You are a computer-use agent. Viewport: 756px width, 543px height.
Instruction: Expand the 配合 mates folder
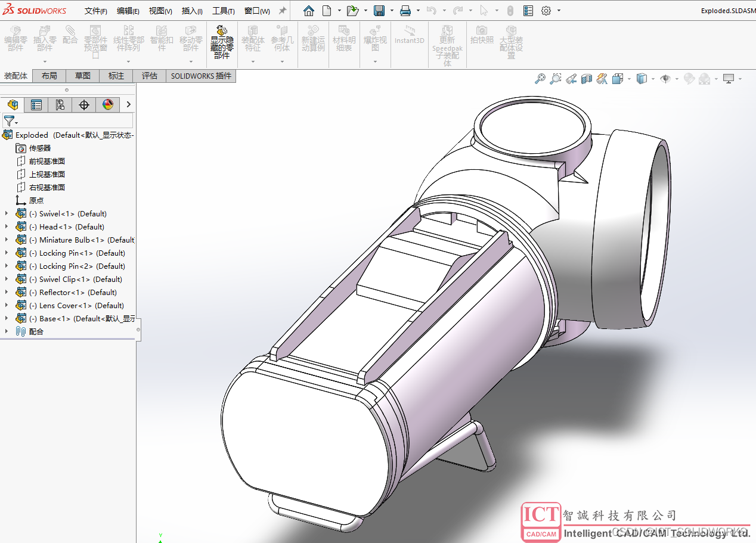pyautogui.click(x=7, y=331)
